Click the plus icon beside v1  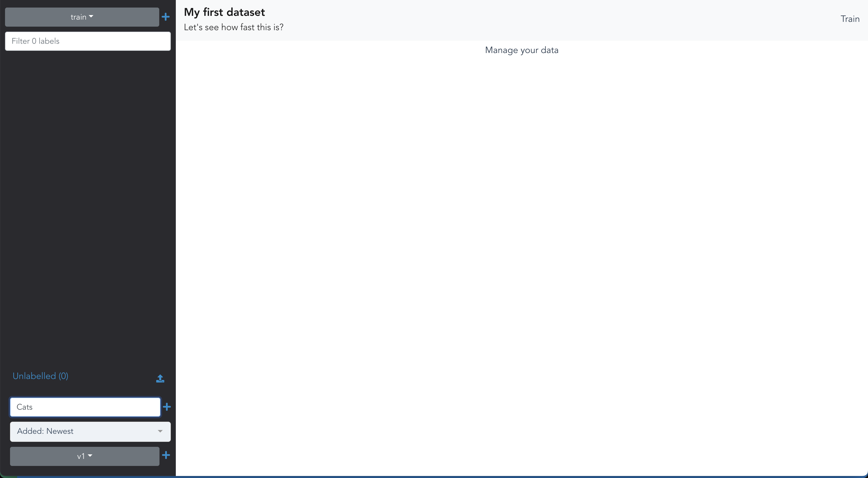[166, 455]
